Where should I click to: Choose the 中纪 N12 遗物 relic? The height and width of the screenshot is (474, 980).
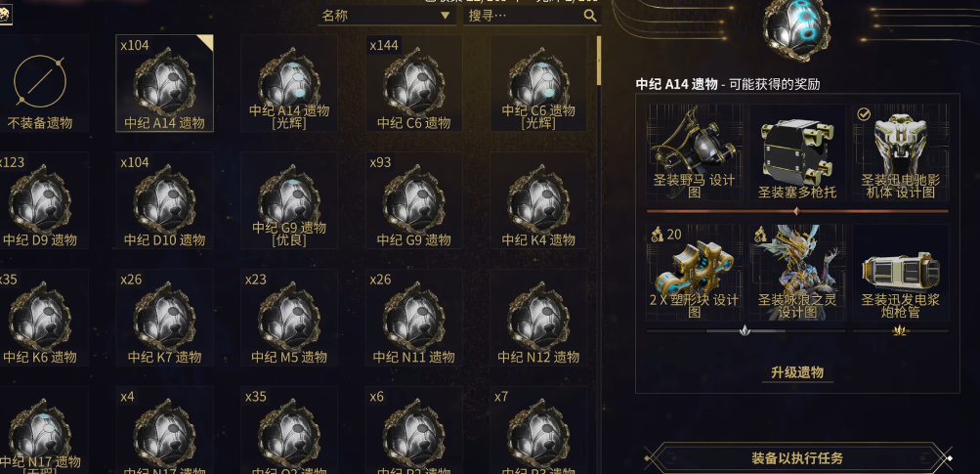pos(538,318)
